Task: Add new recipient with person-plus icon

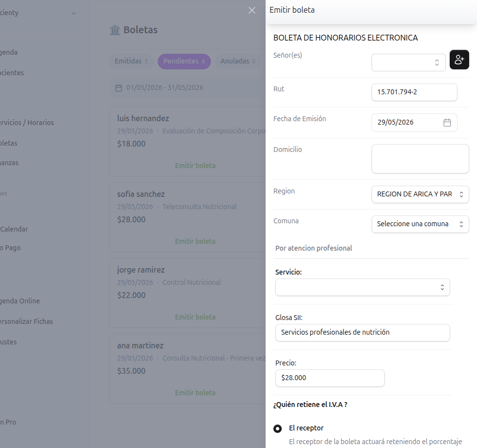Action: [x=459, y=60]
